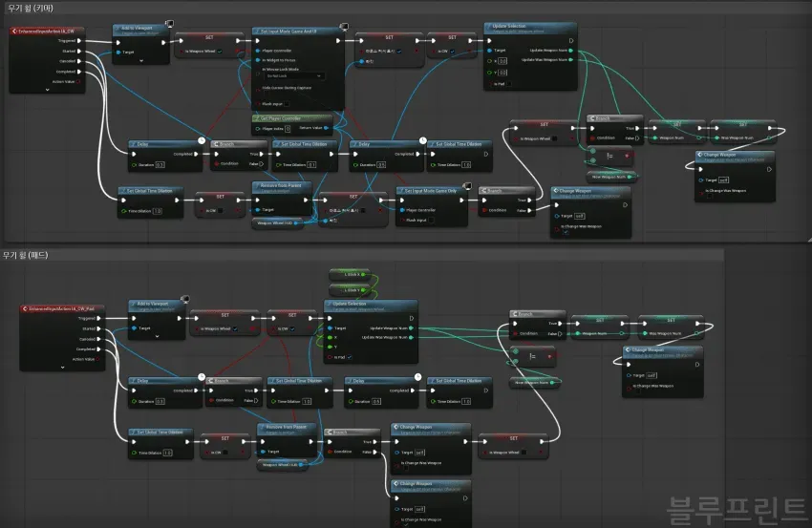Click the Started exec pin on IA_CW
This screenshot has width=812, height=528.
point(79,51)
